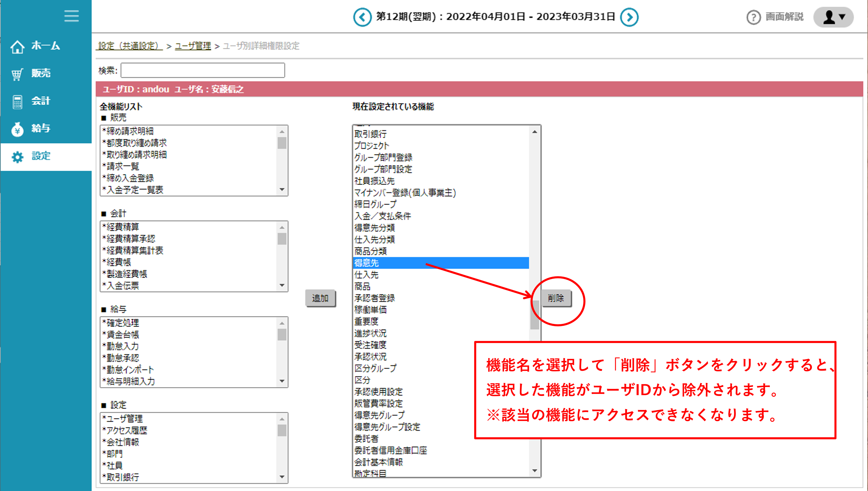Select 会計基本情報 in current functions
Viewport: 868px width, 491px height.
click(x=441, y=462)
